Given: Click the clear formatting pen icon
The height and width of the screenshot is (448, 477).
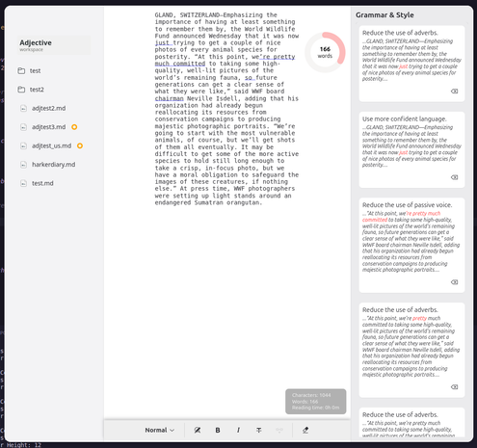Looking at the screenshot, I should 198,430.
